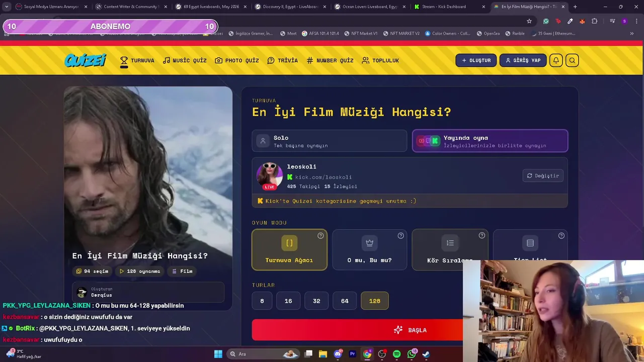This screenshot has width=644, height=362.
Task: Open the Chrome media controls icon
Action: point(612,21)
